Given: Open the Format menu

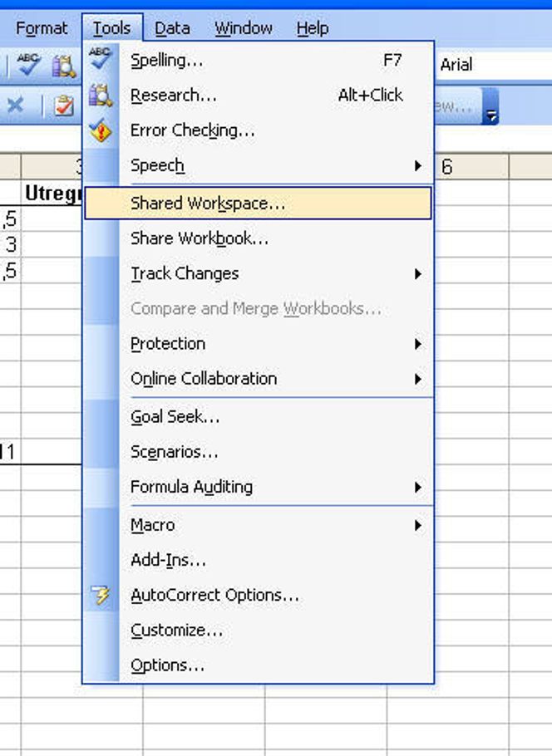Looking at the screenshot, I should 42,28.
